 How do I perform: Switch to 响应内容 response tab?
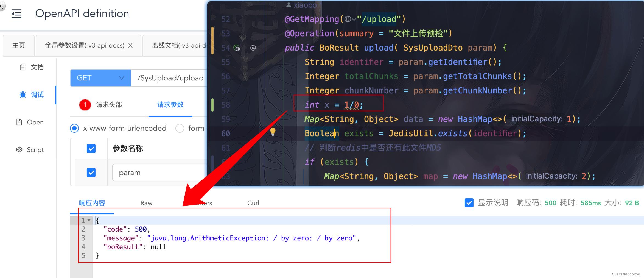click(x=92, y=203)
